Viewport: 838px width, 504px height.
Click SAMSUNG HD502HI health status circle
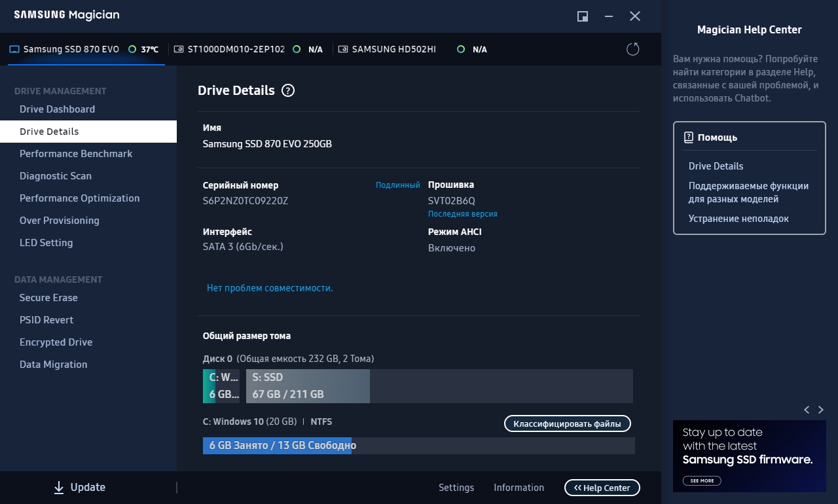tap(461, 49)
